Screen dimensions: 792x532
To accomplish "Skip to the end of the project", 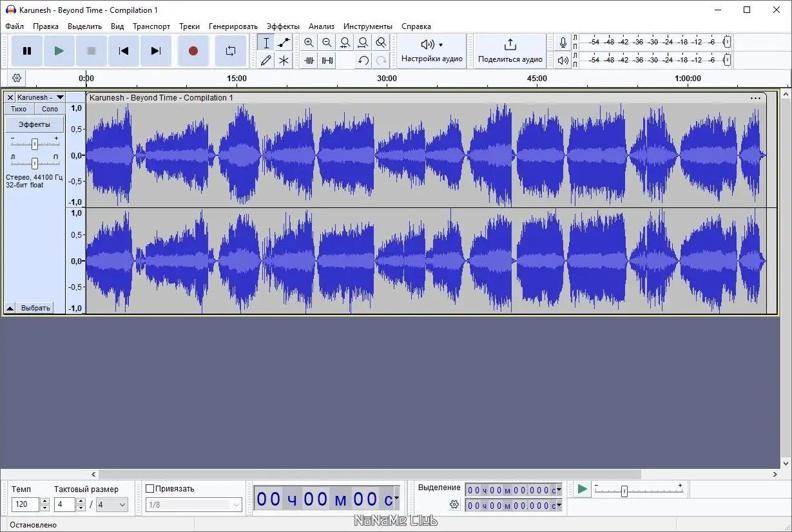I will coord(156,51).
